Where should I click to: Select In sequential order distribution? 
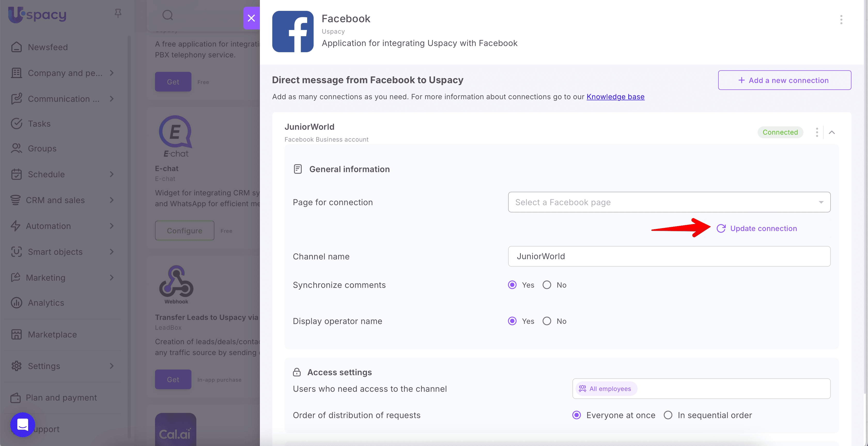tap(668, 415)
